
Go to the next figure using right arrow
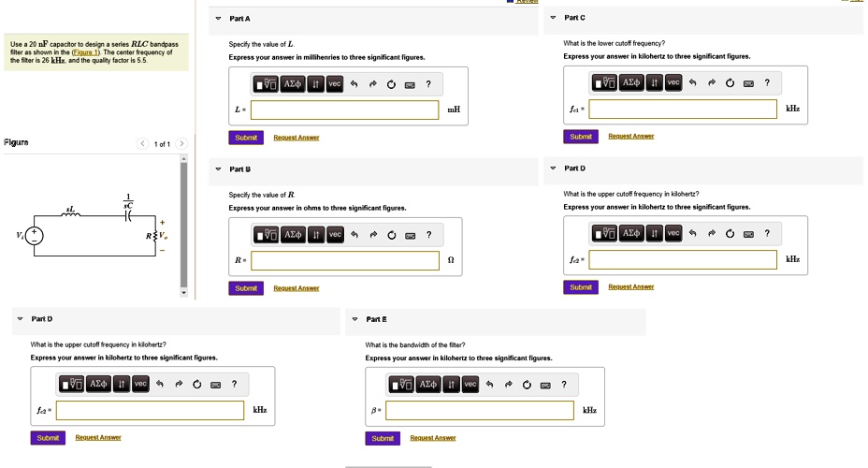click(x=181, y=144)
